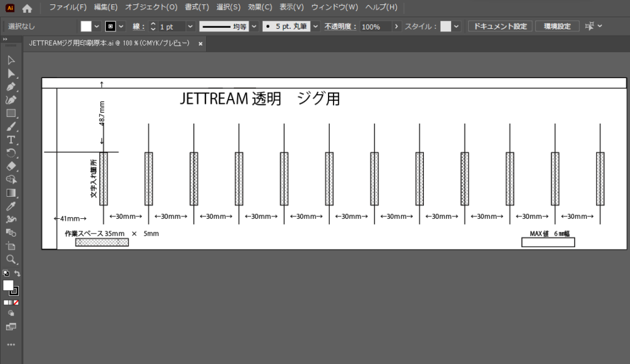Go to the Home screen icon
This screenshot has width=630, height=364.
(27, 8)
